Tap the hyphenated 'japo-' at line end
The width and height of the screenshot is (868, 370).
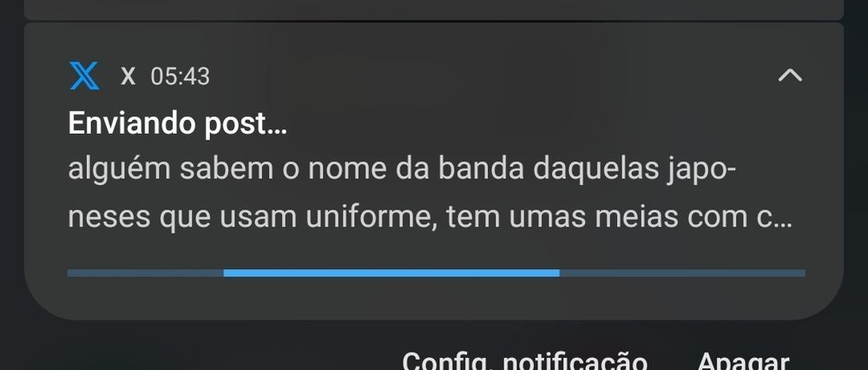pyautogui.click(x=698, y=170)
